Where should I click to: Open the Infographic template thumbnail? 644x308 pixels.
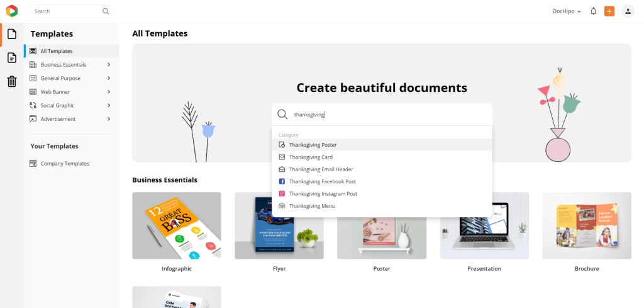[177, 225]
